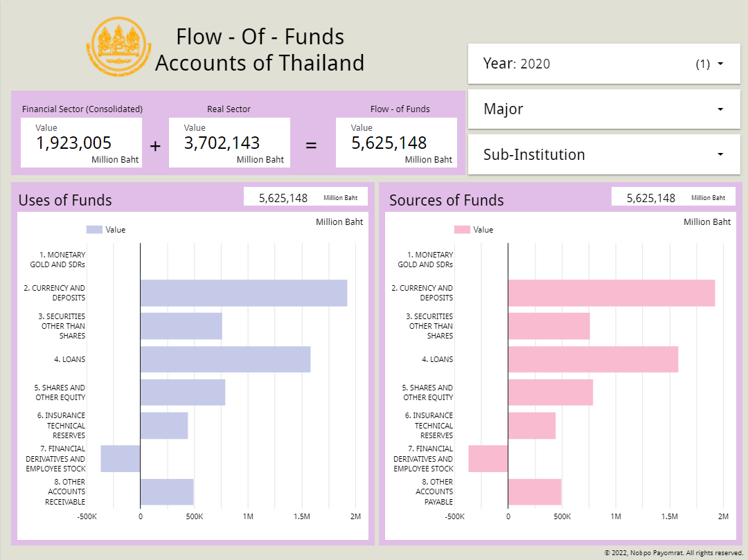Select the Flow-of-Funds total card 5,625,148

(396, 142)
